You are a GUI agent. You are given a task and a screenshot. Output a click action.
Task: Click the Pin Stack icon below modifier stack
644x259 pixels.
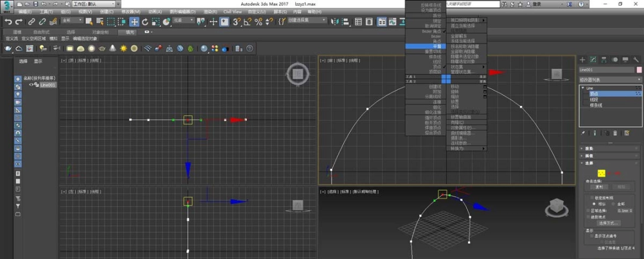(583, 133)
